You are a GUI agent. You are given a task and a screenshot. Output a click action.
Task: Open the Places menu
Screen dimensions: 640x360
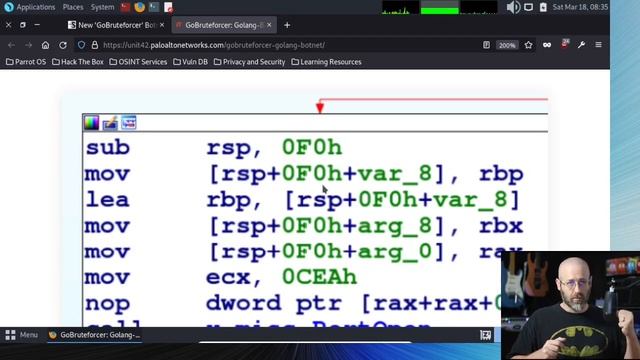coord(73,7)
